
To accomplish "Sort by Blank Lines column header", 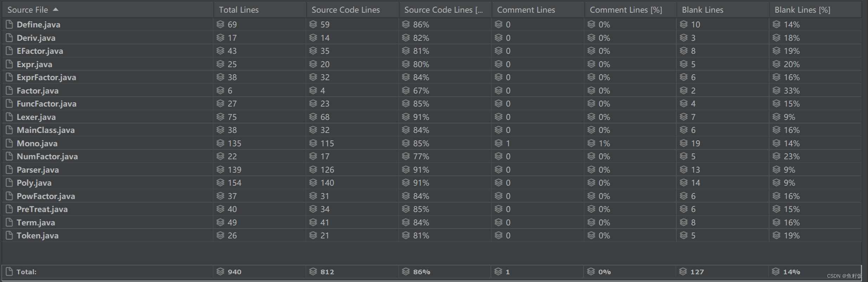I will click(723, 10).
